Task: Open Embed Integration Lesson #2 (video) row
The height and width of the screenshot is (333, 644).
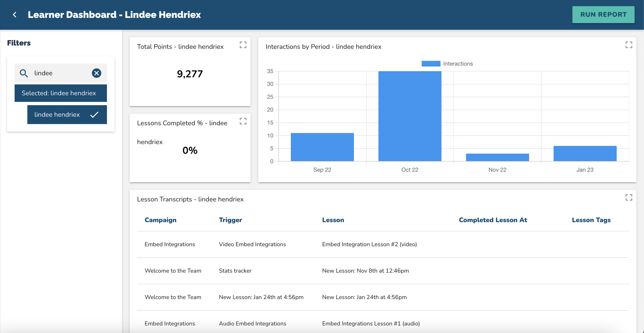Action: pos(369,244)
